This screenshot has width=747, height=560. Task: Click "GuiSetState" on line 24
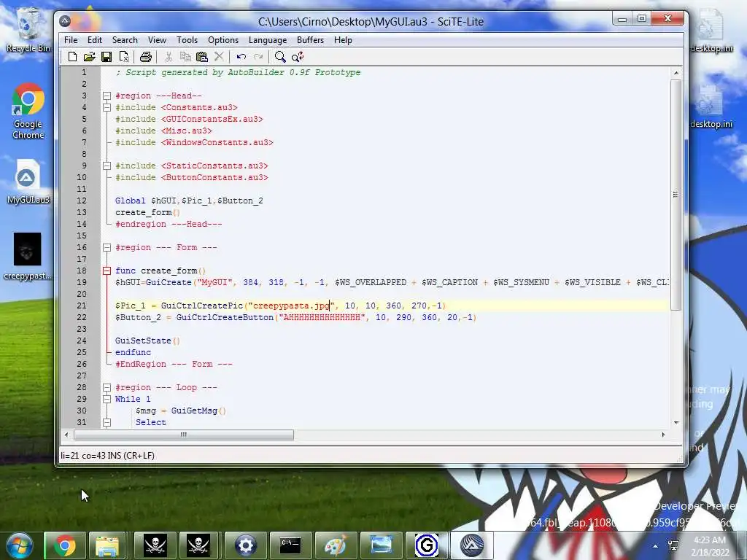(x=143, y=341)
